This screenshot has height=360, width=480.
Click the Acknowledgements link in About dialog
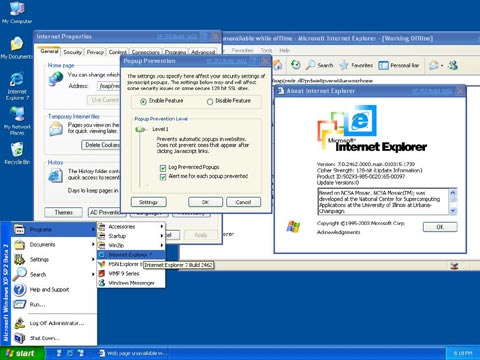[338, 232]
